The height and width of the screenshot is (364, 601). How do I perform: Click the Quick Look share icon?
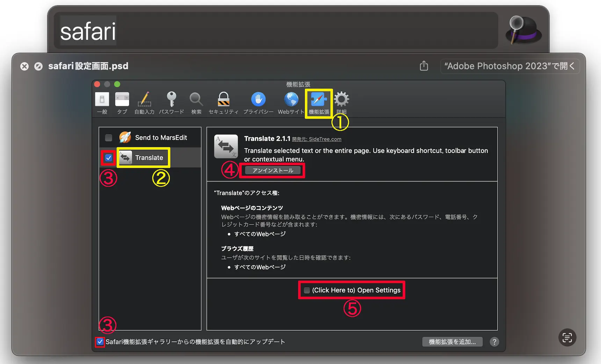point(424,66)
